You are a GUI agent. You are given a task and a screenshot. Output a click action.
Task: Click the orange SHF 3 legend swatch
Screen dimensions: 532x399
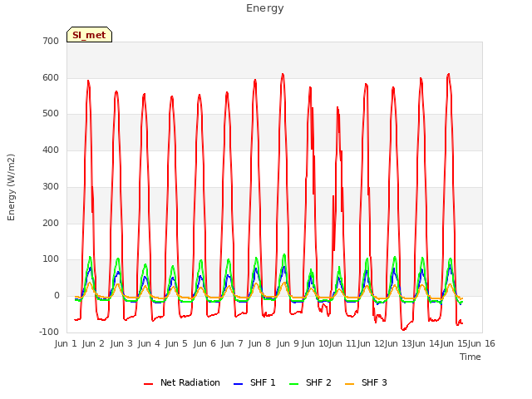tap(349, 384)
